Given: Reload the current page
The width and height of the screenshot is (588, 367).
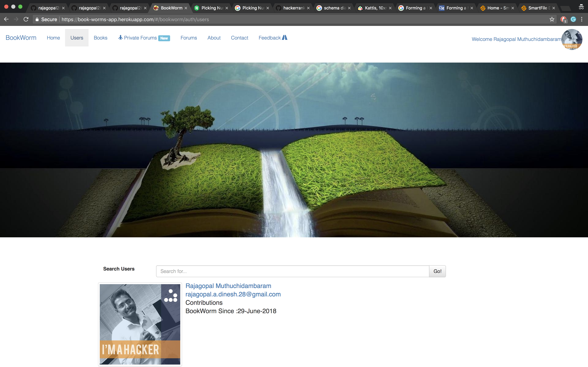Looking at the screenshot, I should [x=26, y=19].
